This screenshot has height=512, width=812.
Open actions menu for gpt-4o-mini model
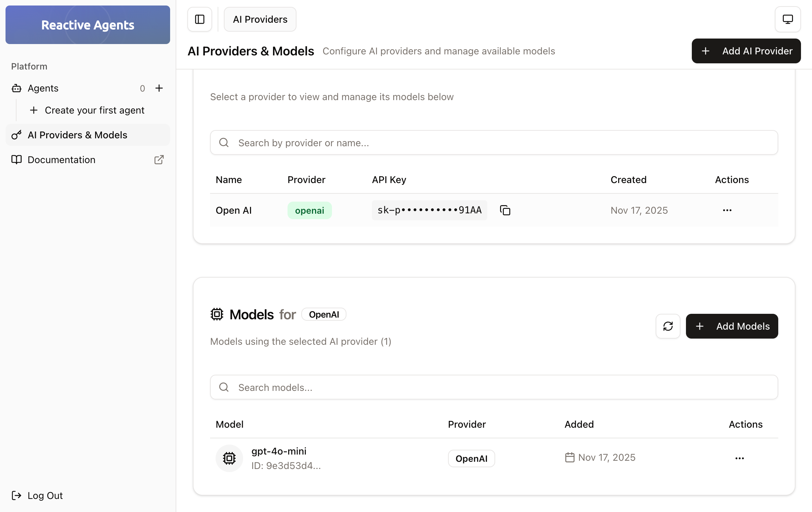point(739,458)
